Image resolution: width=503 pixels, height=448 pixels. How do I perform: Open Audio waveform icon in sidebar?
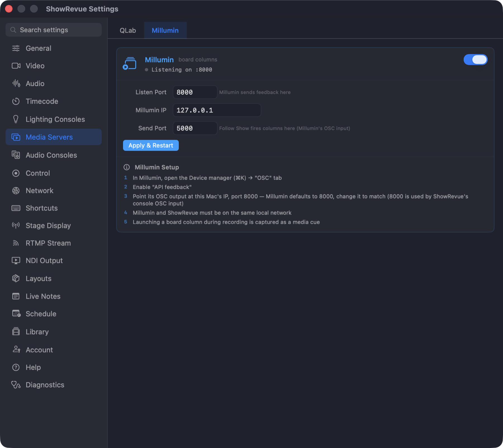16,84
